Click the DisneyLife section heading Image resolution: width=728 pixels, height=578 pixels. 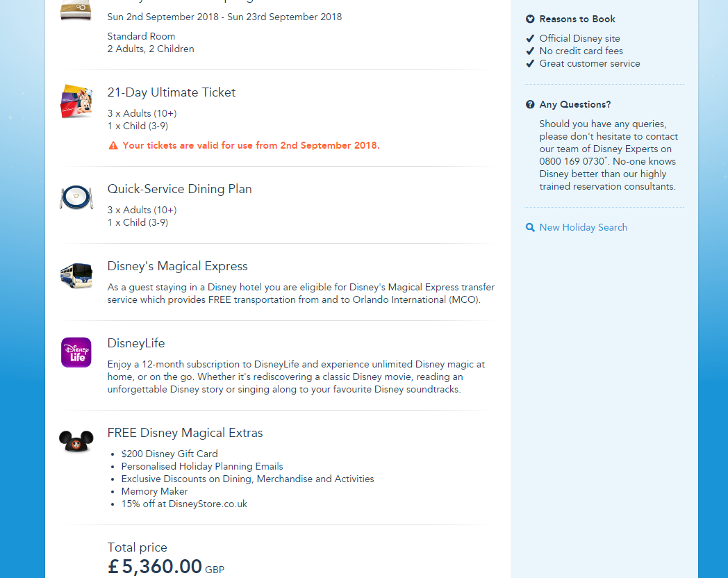click(x=135, y=343)
